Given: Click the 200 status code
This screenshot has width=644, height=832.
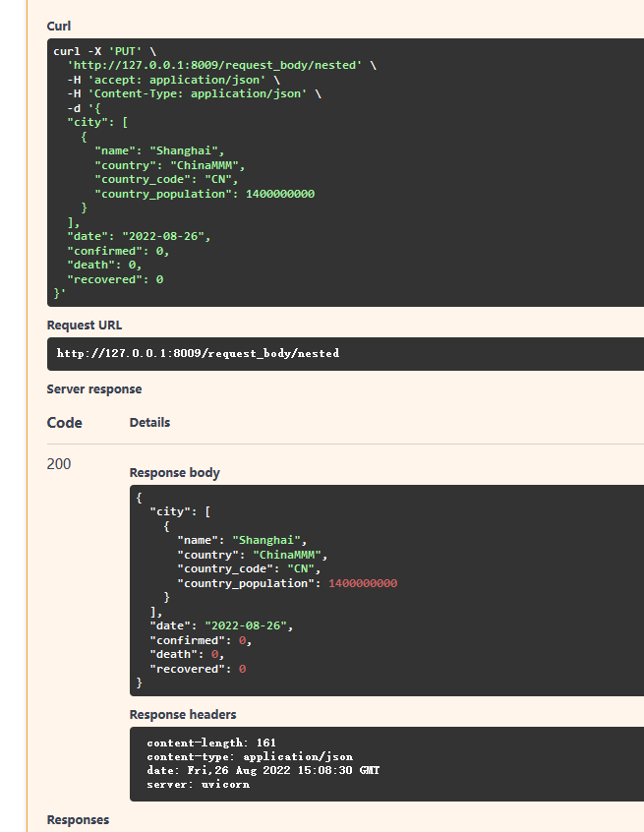Looking at the screenshot, I should 58,464.
